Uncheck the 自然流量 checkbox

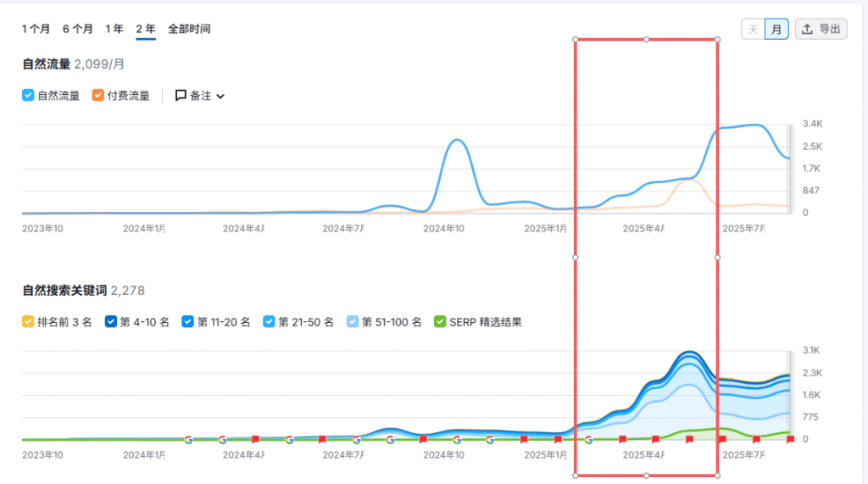click(x=28, y=96)
